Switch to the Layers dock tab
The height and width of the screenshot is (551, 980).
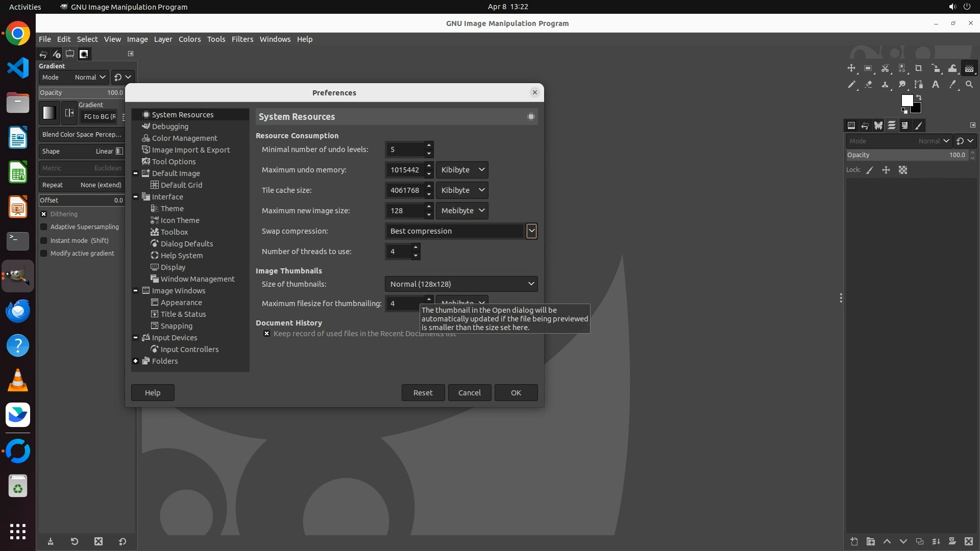tap(891, 126)
